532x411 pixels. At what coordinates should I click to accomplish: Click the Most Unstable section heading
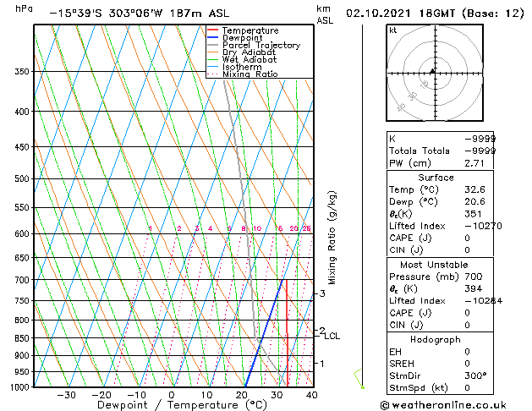coord(434,265)
